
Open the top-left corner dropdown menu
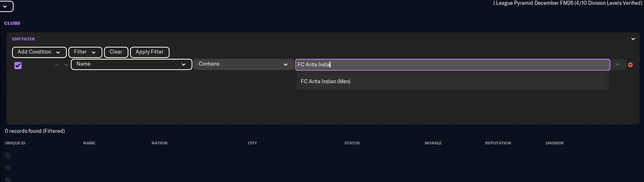[x=6, y=6]
